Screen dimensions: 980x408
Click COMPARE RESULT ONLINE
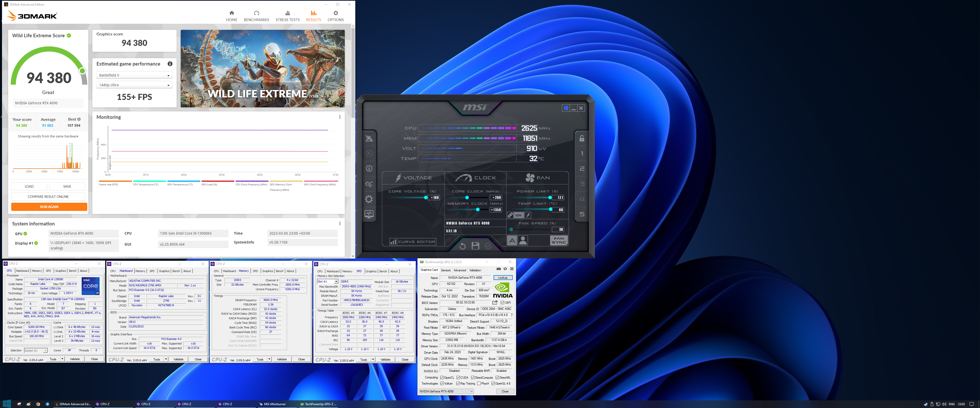[48, 197]
